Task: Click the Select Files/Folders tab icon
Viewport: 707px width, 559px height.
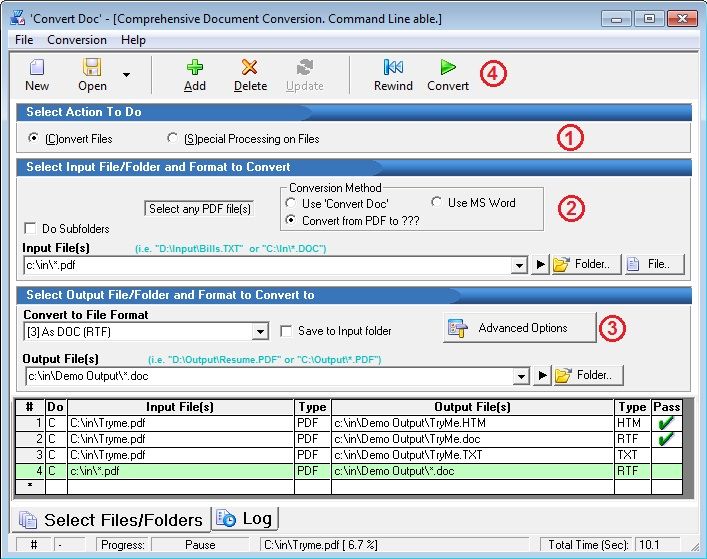Action: (28, 520)
